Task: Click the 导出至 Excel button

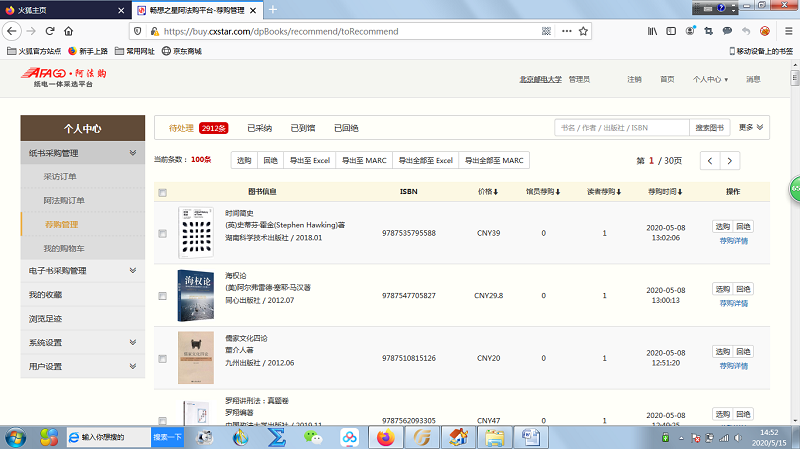Action: coord(309,160)
